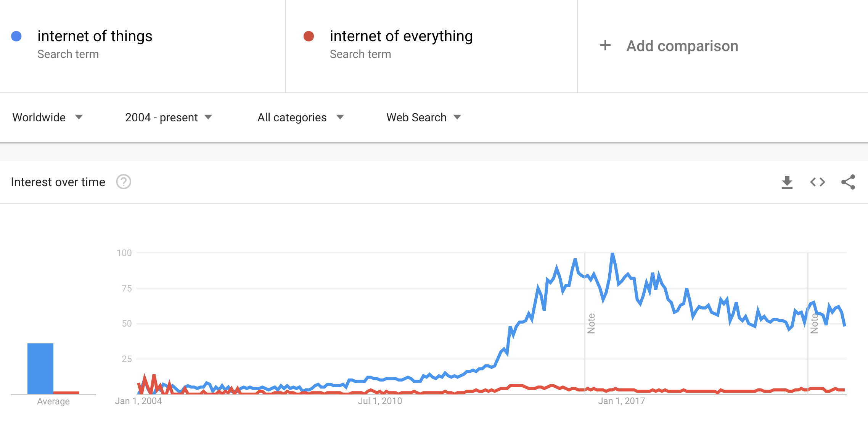The image size is (868, 438).
Task: Open the Interest over time help tooltip
Action: click(123, 182)
